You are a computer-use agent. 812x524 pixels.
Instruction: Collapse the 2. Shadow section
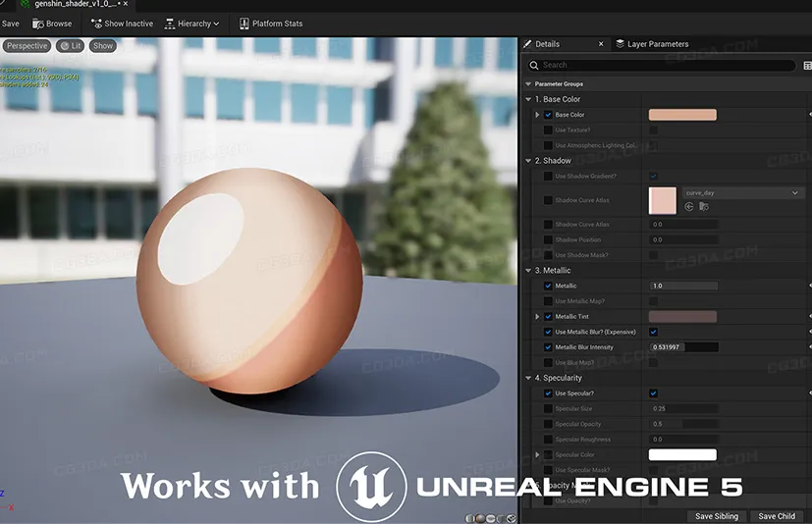pos(528,161)
